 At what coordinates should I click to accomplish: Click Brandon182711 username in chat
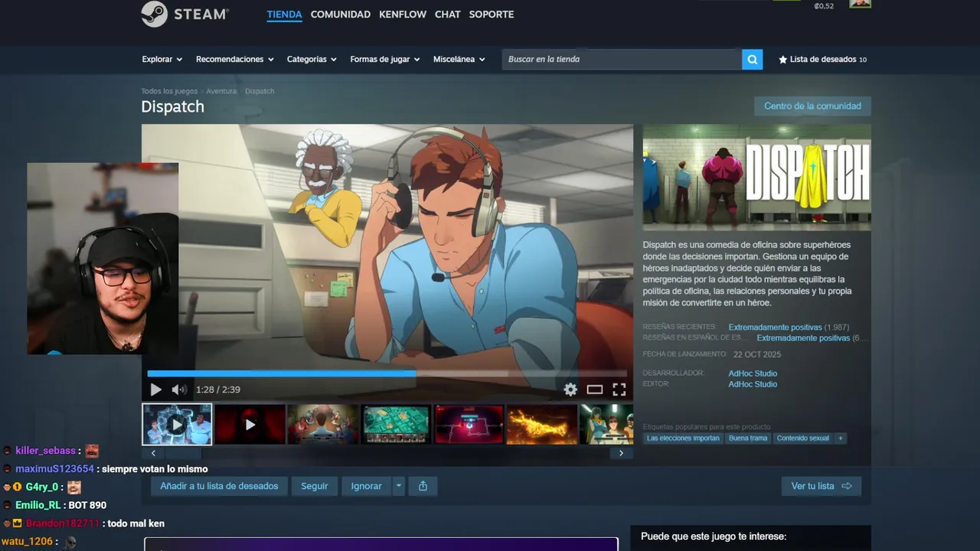tap(63, 523)
